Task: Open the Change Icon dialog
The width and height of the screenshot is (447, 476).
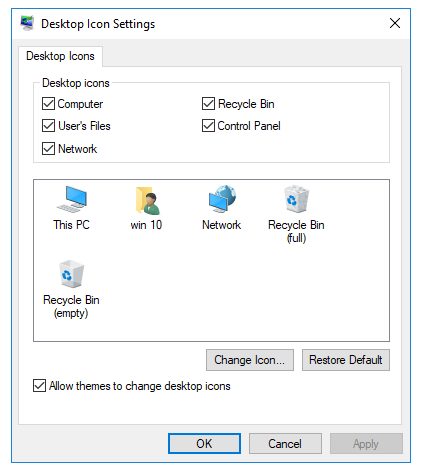Action: click(x=250, y=360)
